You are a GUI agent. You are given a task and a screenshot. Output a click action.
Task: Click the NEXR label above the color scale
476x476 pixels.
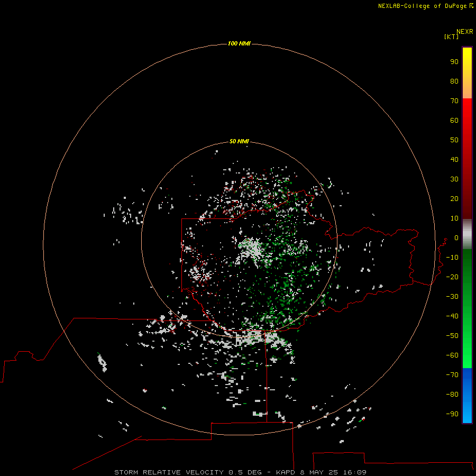click(464, 32)
